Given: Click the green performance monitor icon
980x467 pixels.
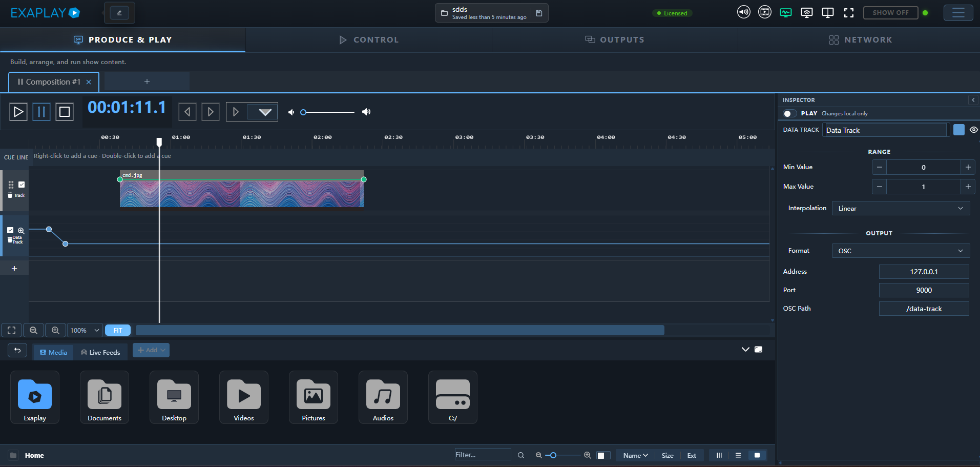Looking at the screenshot, I should tap(786, 13).
